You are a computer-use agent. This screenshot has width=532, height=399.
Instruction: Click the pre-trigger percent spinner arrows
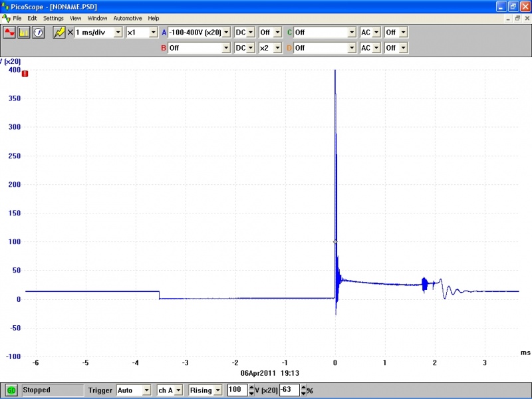click(x=303, y=390)
